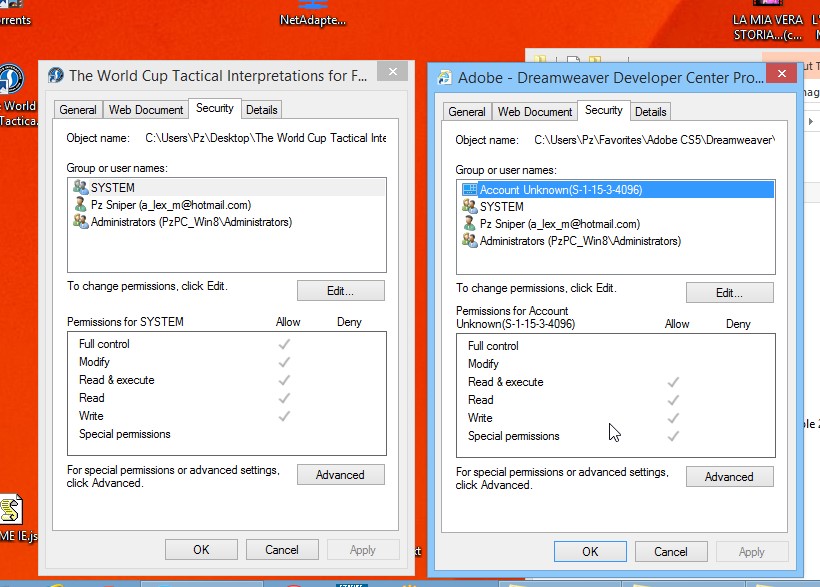Select the NetAdapte... desktop shortcut label
This screenshot has height=587, width=820.
313,20
